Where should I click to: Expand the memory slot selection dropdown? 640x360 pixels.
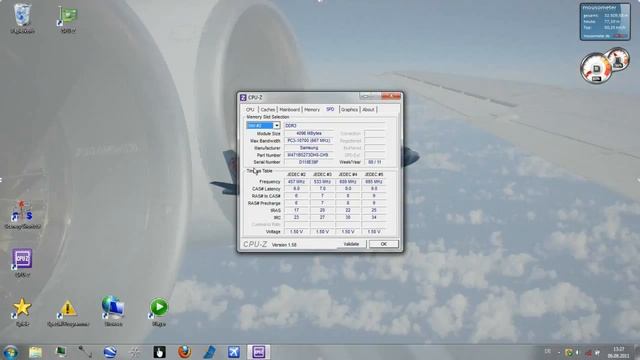click(x=276, y=125)
